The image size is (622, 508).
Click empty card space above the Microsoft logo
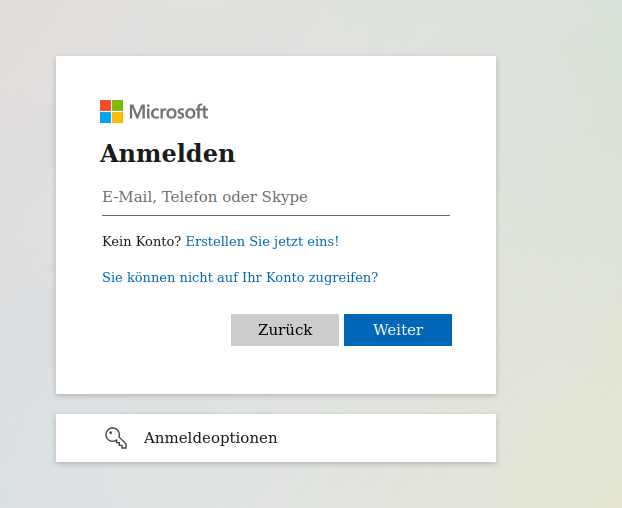(275, 76)
